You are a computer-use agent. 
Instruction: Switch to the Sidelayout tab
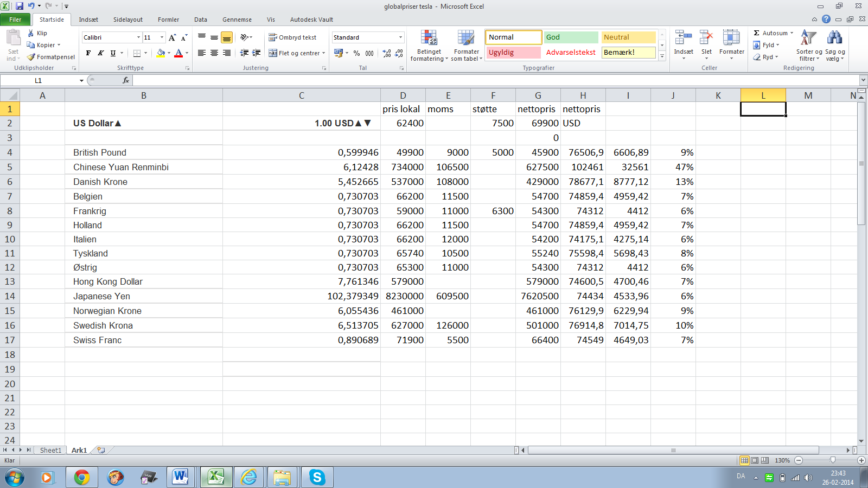click(128, 20)
